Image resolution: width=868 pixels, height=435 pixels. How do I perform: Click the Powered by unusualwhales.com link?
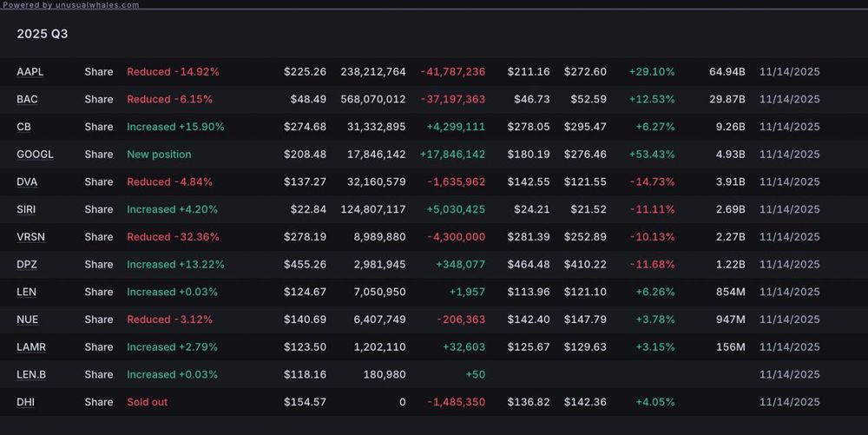[x=70, y=5]
